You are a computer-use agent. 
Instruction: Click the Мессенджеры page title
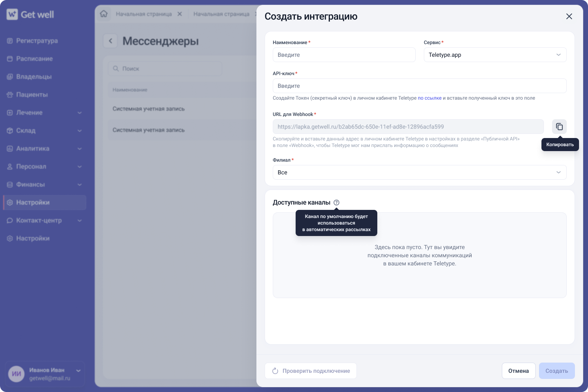pos(160,41)
